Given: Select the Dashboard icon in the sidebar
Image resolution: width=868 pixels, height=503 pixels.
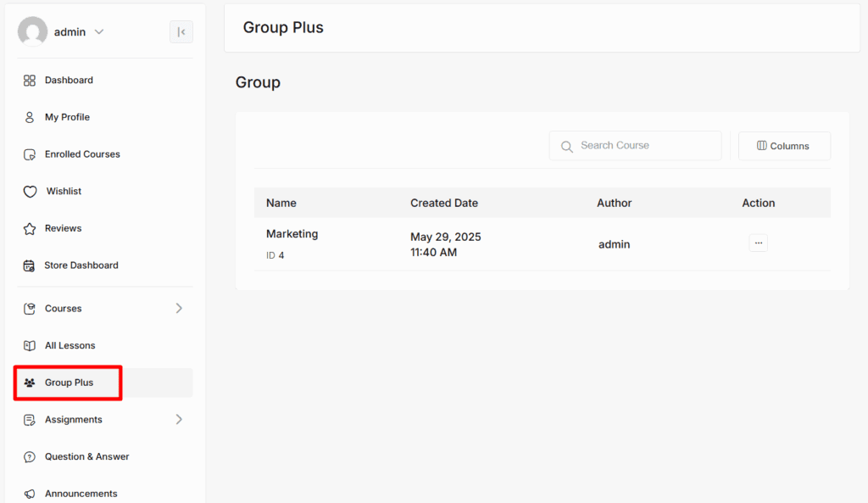Looking at the screenshot, I should click(29, 80).
